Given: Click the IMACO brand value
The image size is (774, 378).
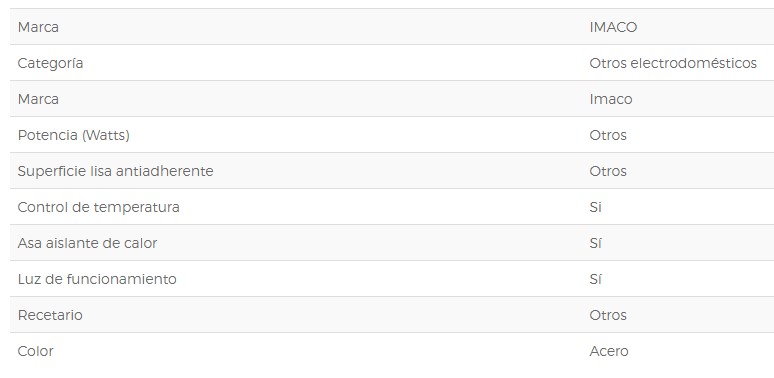Looking at the screenshot, I should [613, 27].
